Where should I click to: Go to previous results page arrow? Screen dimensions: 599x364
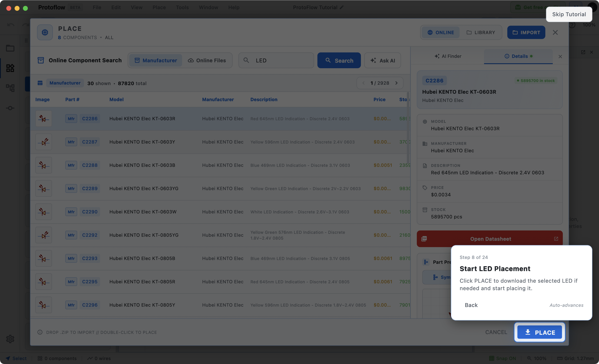tap(363, 83)
